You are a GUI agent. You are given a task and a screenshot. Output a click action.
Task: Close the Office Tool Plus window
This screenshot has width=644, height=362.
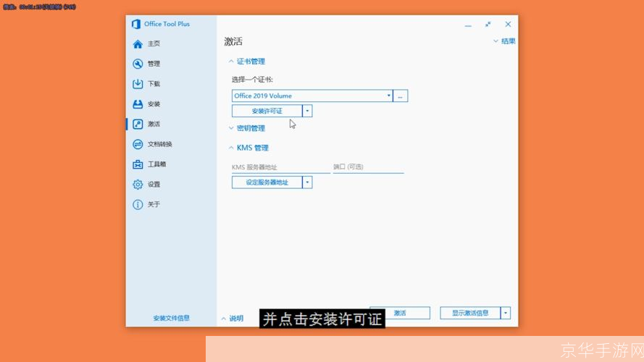508,25
